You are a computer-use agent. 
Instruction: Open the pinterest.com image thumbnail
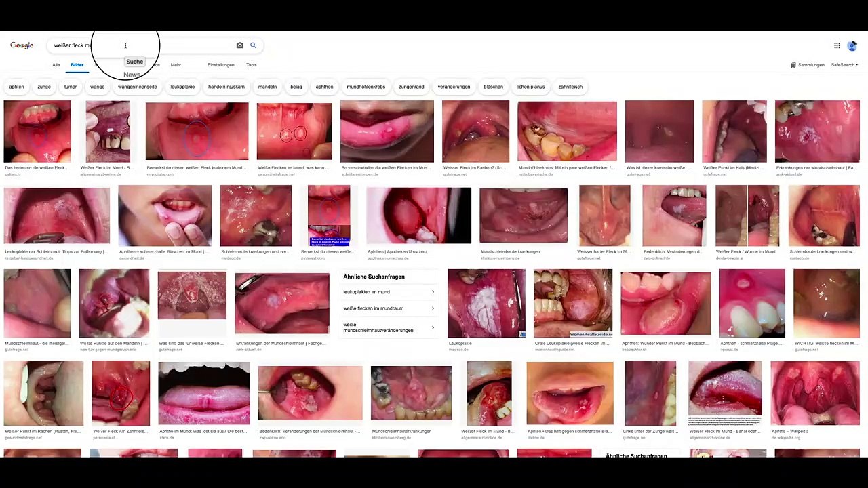pos(329,216)
